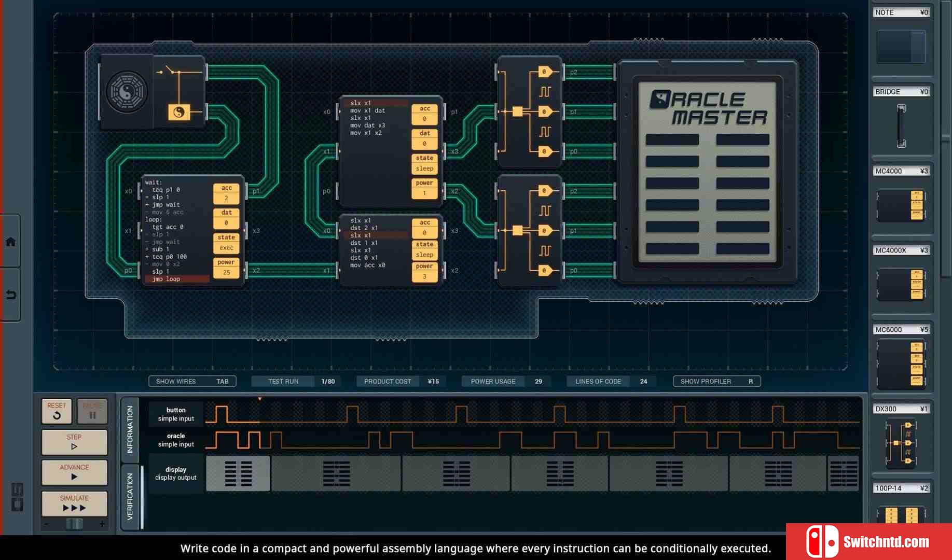Screen dimensions: 952x560
Task: Select the NOTE part thumbnail
Action: [901, 47]
